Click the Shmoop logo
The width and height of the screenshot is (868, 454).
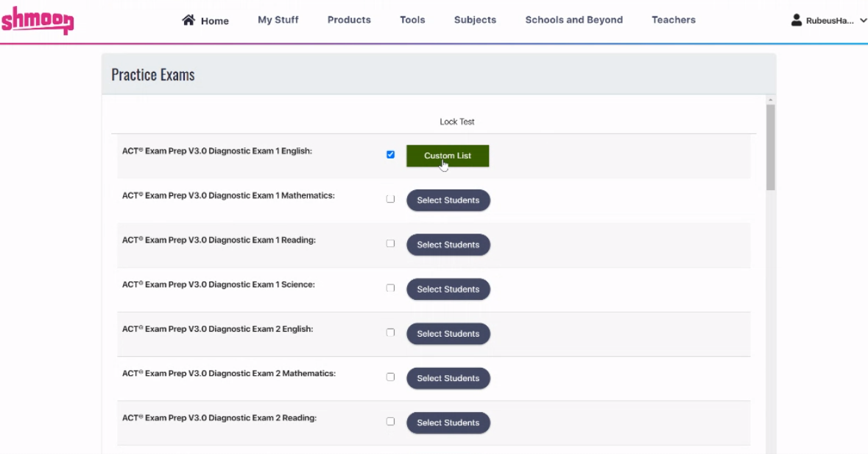coord(38,22)
